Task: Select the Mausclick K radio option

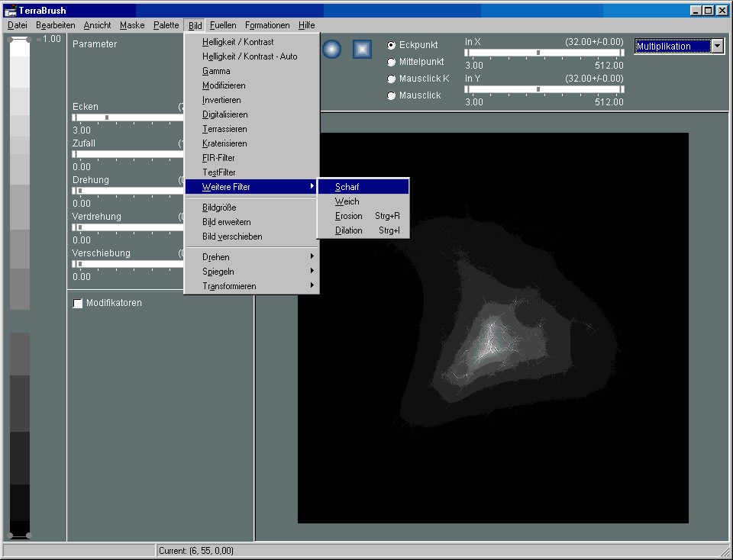Action: coord(392,79)
